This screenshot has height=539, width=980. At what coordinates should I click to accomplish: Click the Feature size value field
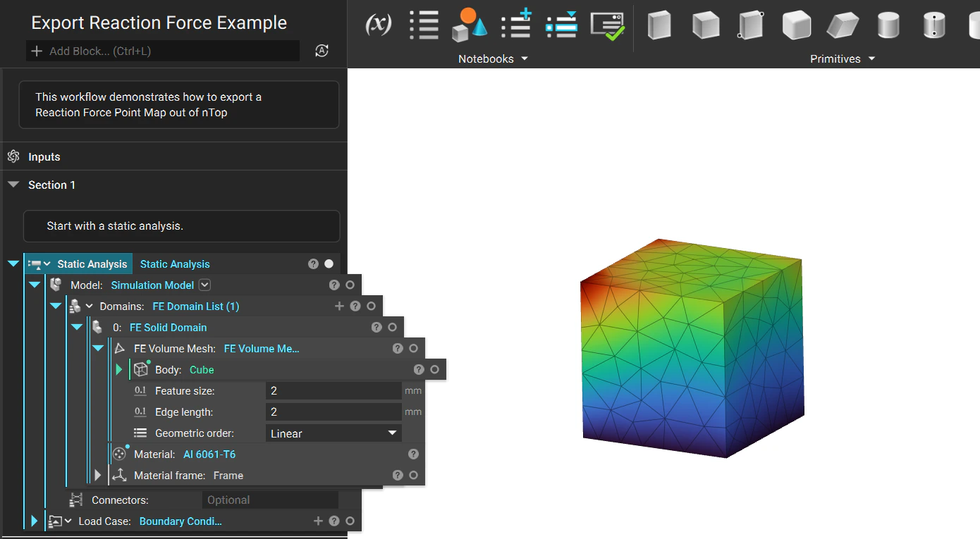tap(333, 390)
